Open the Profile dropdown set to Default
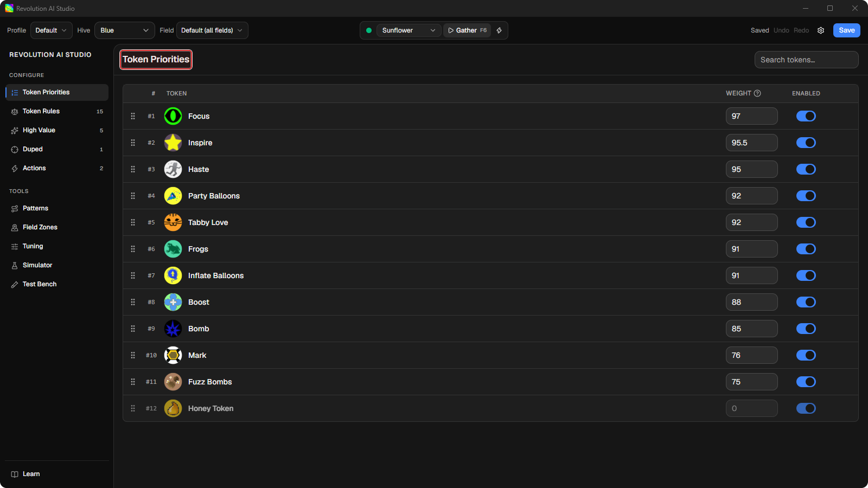Image resolution: width=868 pixels, height=488 pixels. click(52, 30)
